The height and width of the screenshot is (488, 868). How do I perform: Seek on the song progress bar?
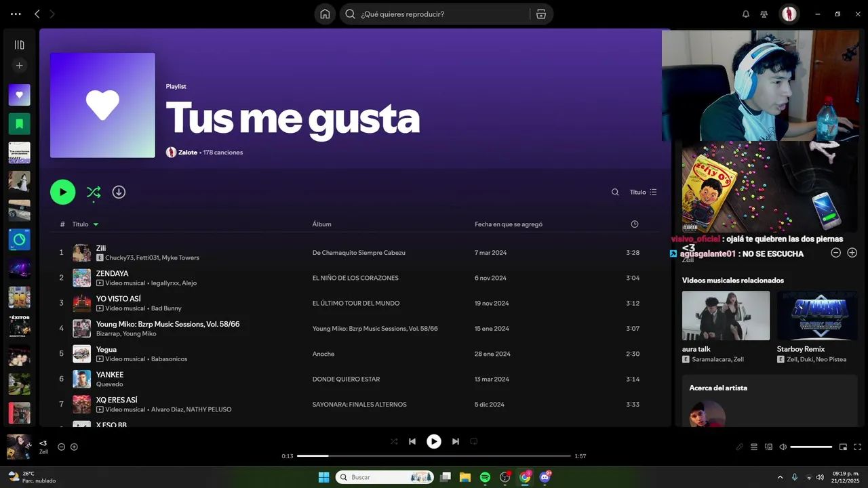coord(434,456)
